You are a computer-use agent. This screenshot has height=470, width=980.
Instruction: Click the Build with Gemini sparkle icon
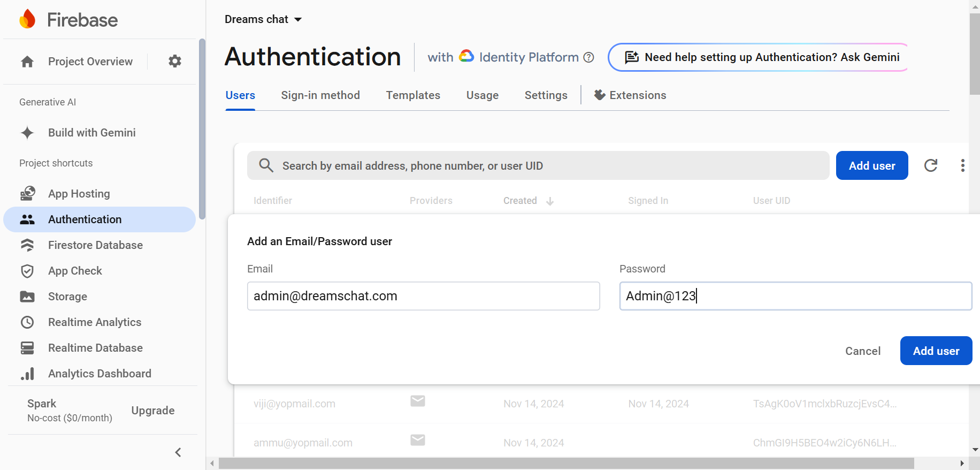pyautogui.click(x=27, y=133)
